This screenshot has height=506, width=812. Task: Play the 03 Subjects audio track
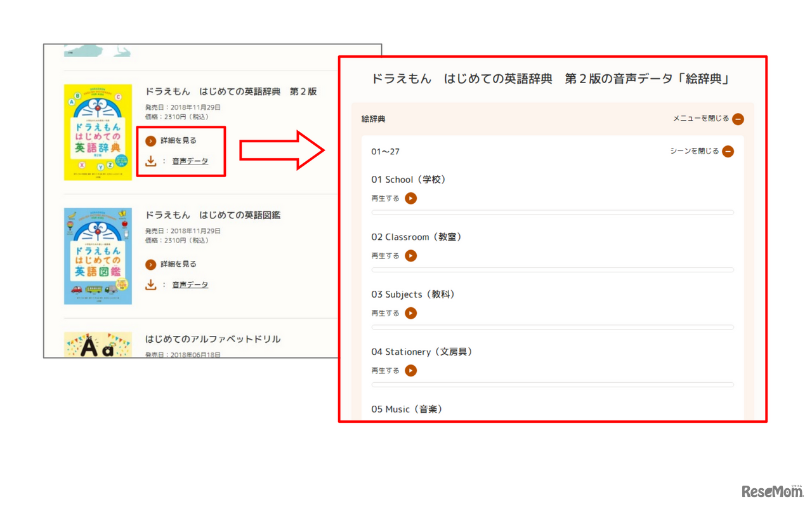point(411,313)
